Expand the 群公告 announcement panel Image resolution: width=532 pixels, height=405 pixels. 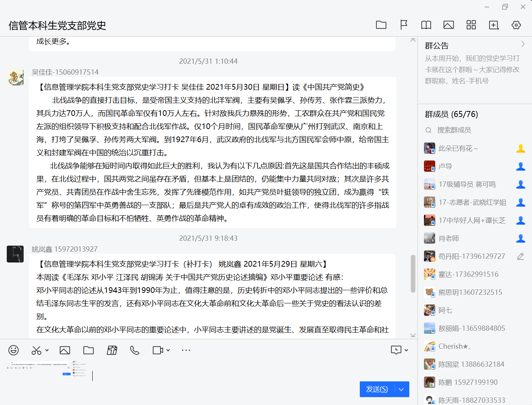[523, 44]
